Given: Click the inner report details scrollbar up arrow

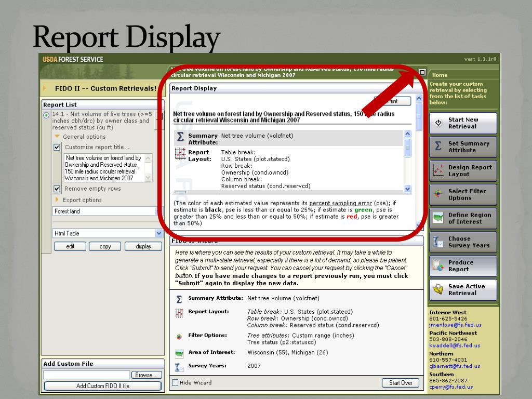Looking at the screenshot, I should coord(407,134).
